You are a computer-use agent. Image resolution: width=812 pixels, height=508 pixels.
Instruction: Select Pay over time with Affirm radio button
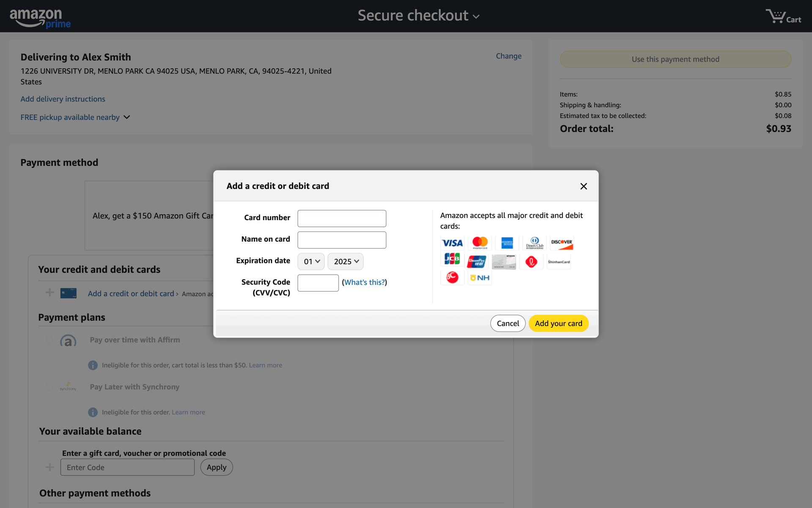click(49, 340)
